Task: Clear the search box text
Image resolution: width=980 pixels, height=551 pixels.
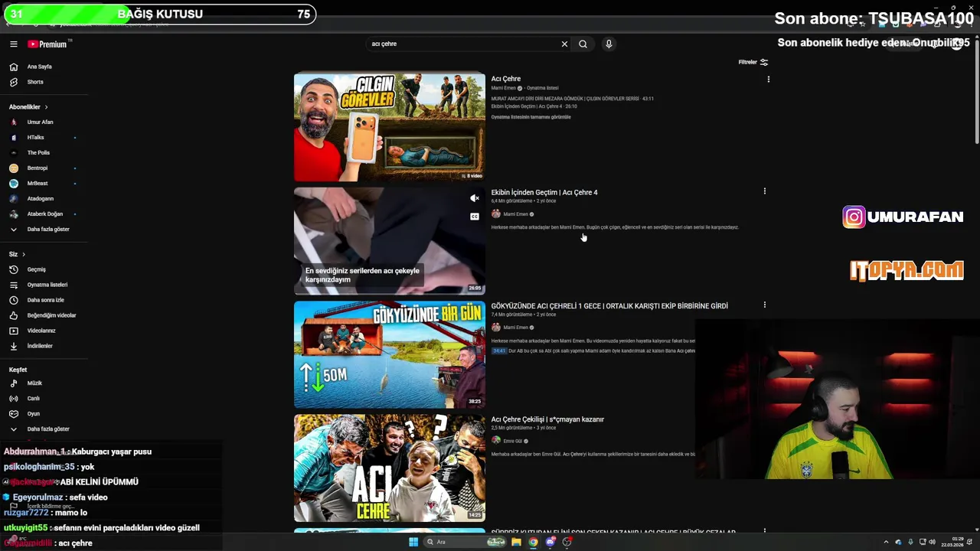Action: point(564,44)
